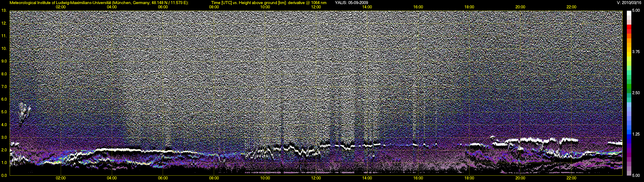The image size is (644, 182).
Task: Select the 02:00 label on the top time axis
Action: [61, 7]
